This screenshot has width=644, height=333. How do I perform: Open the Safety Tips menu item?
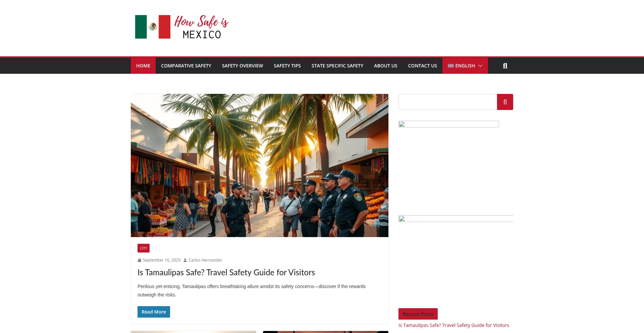[x=287, y=66]
